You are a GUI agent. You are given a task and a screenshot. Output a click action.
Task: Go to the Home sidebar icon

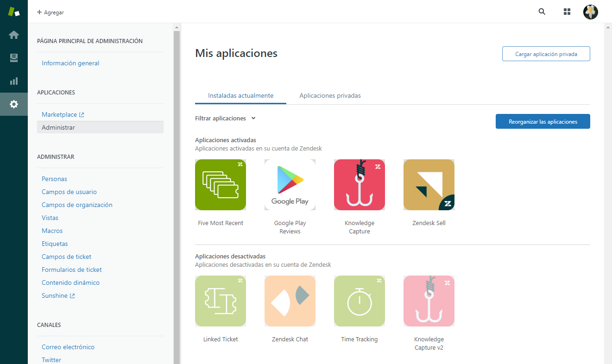14,35
